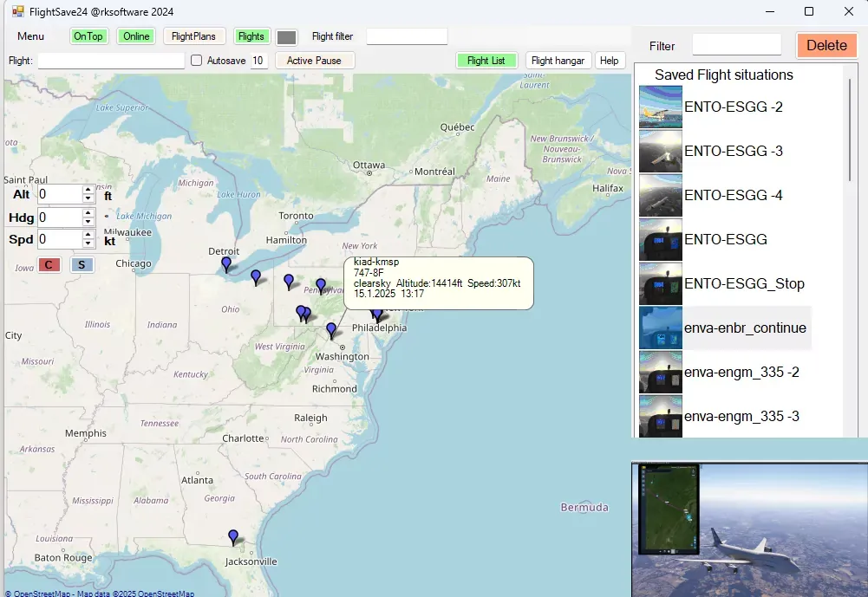Switch to the Flight hangar view
This screenshot has height=597, width=868.
[x=559, y=61]
